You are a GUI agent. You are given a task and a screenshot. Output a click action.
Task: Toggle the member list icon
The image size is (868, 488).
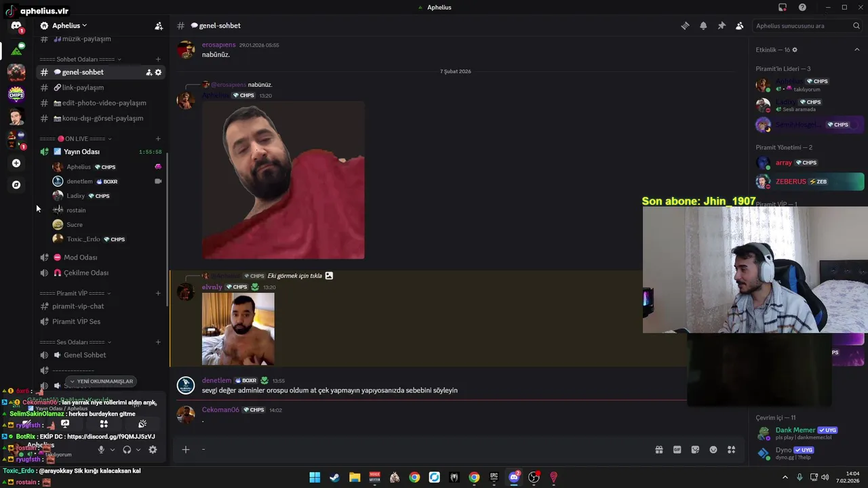pos(740,26)
